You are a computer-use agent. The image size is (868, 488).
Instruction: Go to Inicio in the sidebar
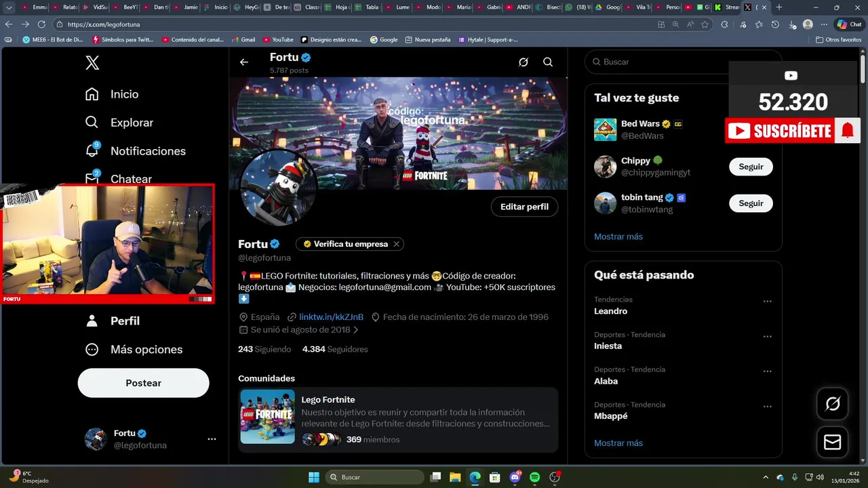(x=112, y=94)
